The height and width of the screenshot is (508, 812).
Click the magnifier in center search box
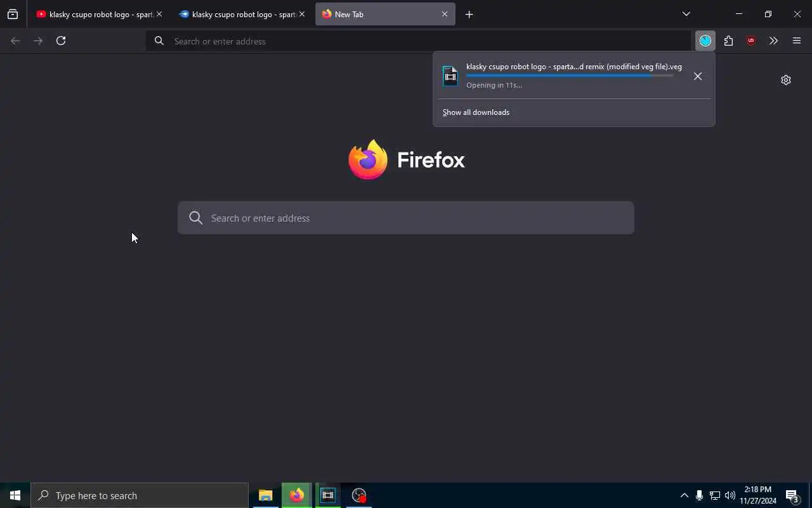[x=196, y=218]
